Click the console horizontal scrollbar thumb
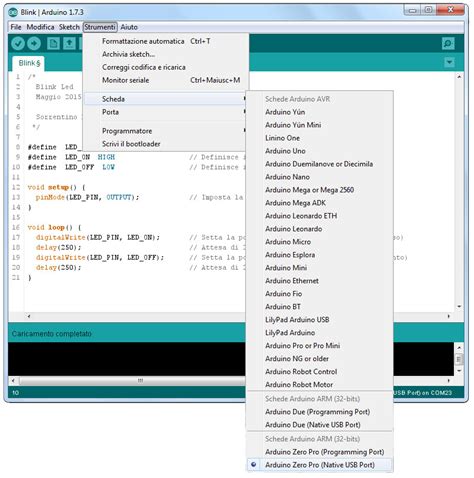This screenshot has height=478, width=474. [x=140, y=380]
